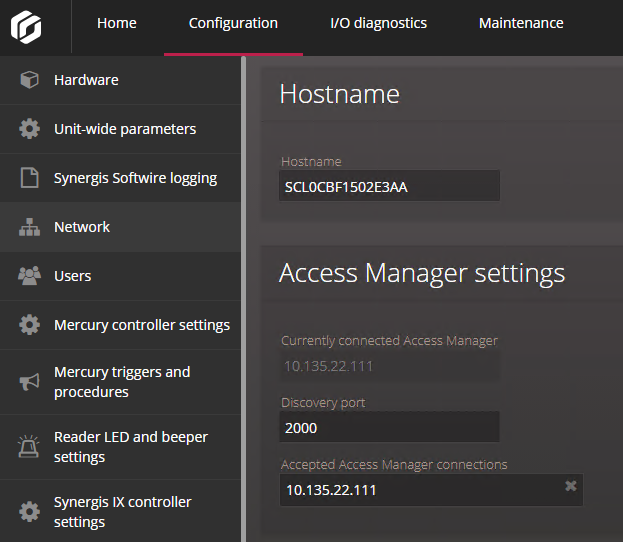This screenshot has width=623, height=542.
Task: Open Synergis IX controller settings
Action: [x=120, y=511]
